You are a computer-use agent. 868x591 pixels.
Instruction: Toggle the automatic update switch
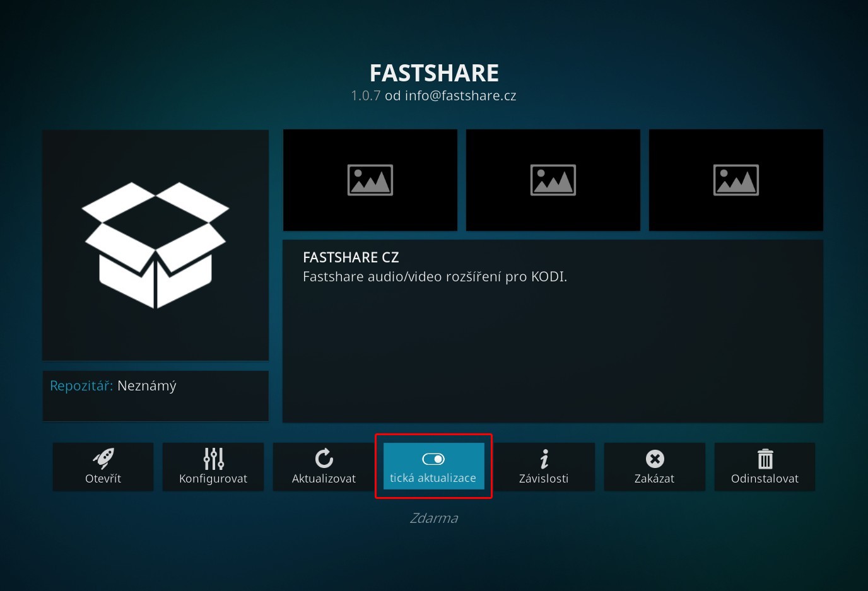[x=434, y=466]
